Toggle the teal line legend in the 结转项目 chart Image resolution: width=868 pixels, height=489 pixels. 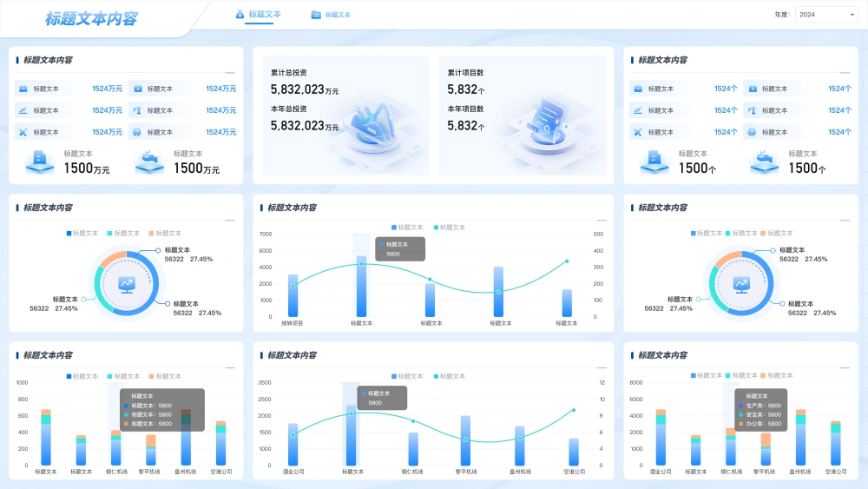click(x=449, y=228)
